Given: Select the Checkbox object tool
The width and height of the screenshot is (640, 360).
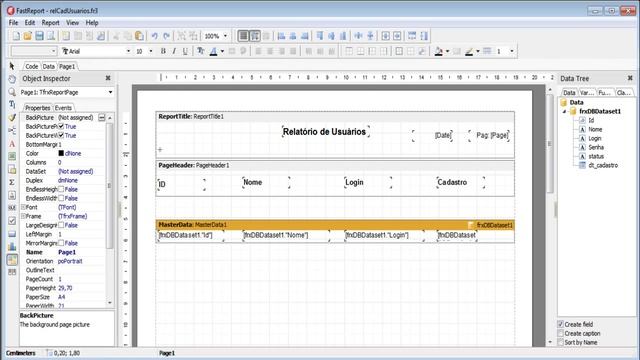Looking at the screenshot, I should (x=12, y=221).
